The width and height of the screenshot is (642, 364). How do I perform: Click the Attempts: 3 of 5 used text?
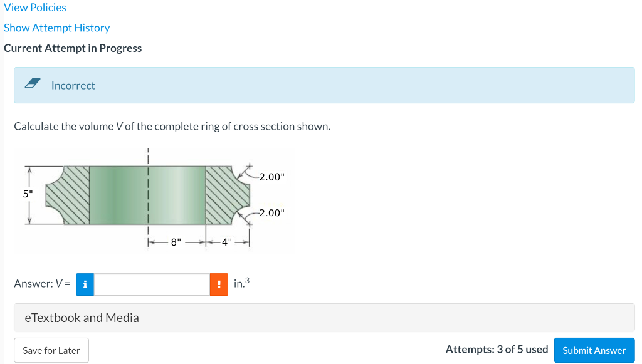coord(497,349)
